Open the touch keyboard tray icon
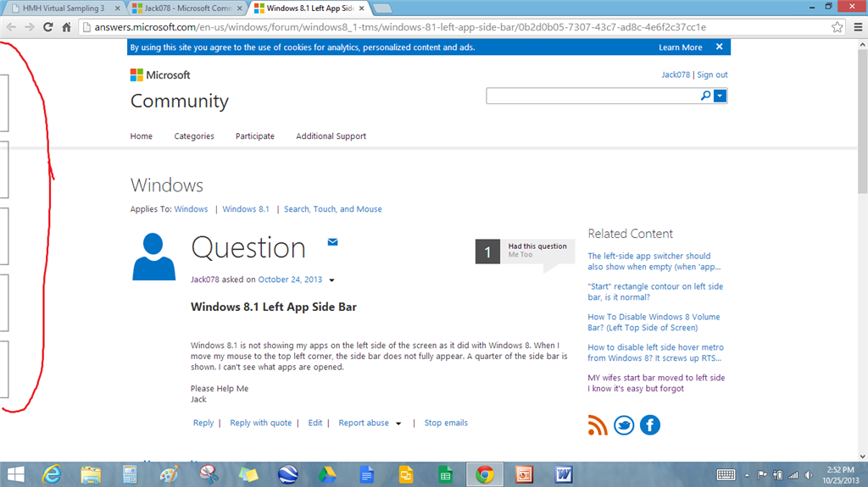 click(x=726, y=475)
